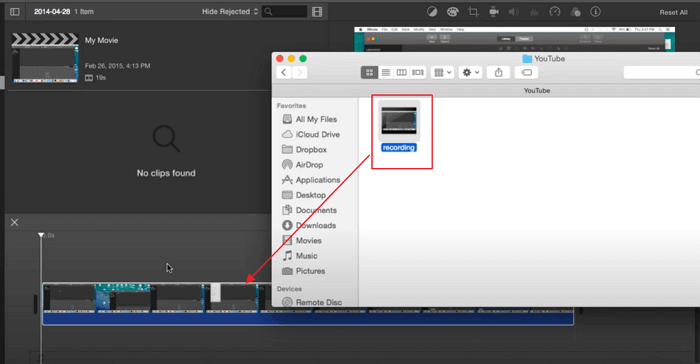This screenshot has height=364, width=700.
Task: Open the color correction palette icon
Action: pos(453,12)
